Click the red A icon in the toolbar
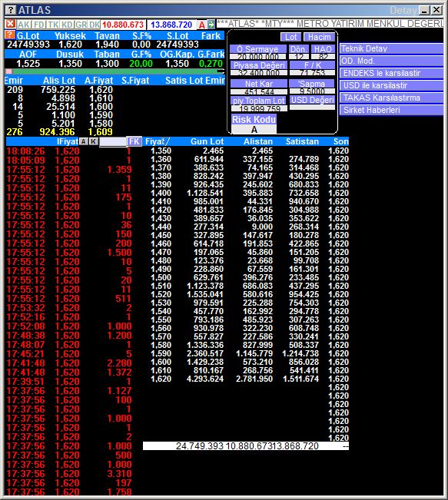 click(x=201, y=25)
